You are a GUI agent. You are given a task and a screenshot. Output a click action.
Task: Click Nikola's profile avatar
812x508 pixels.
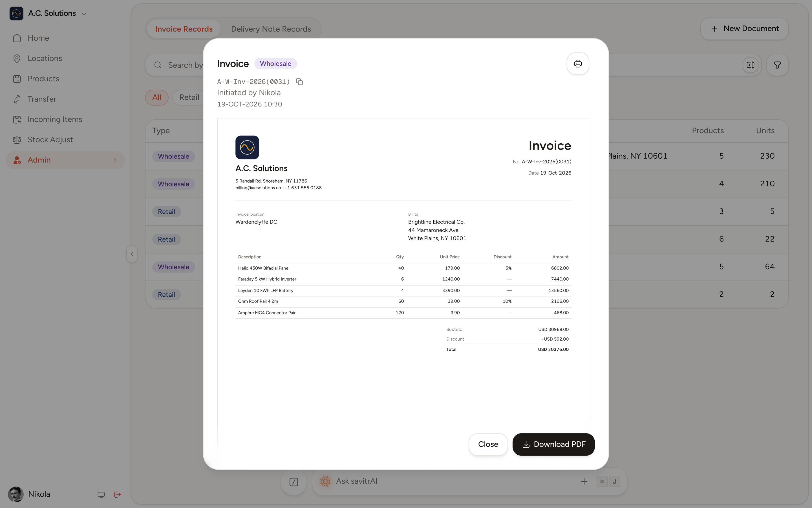pyautogui.click(x=16, y=494)
